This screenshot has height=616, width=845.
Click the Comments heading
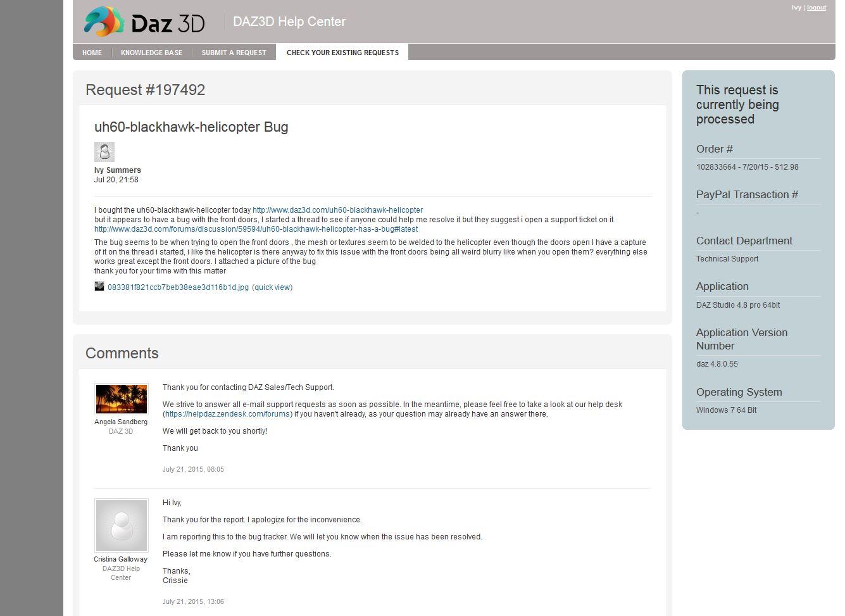tap(122, 353)
